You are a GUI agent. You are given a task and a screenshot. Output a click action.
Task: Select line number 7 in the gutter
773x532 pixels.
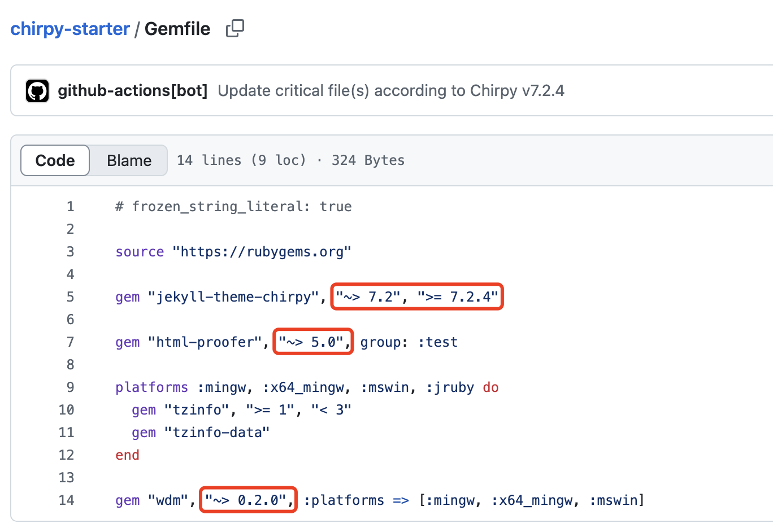pos(70,342)
